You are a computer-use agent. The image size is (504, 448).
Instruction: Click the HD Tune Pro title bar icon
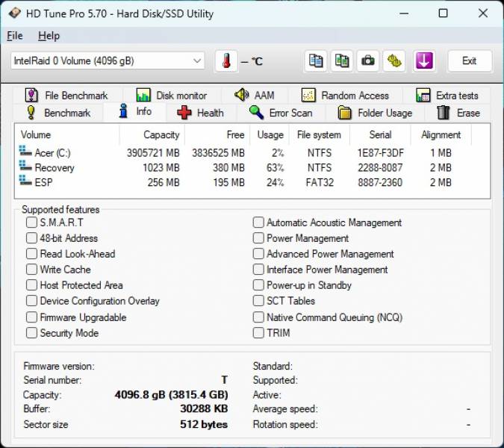coord(15,13)
